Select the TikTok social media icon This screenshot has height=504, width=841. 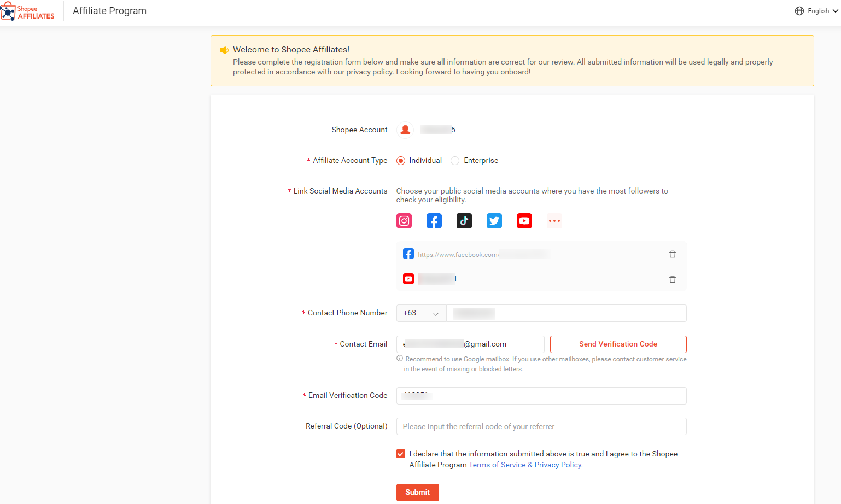[464, 221]
